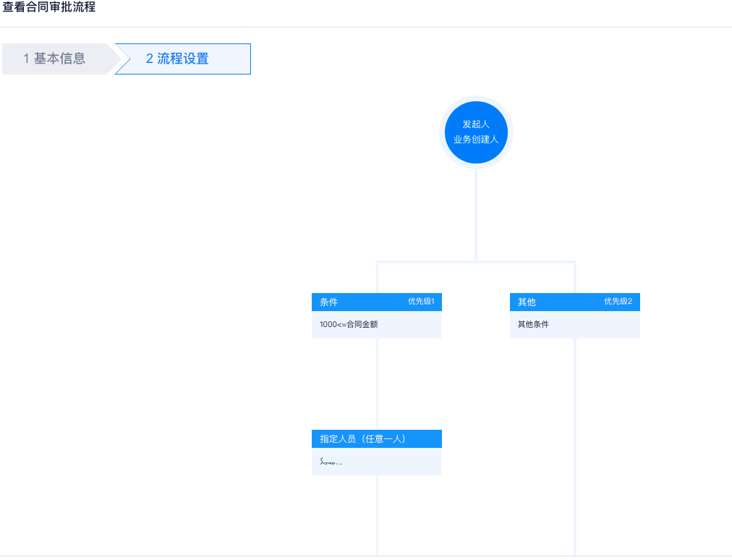Click the step number 1 beside 基本信息
Image resolution: width=732 pixels, height=560 pixels.
click(x=26, y=59)
